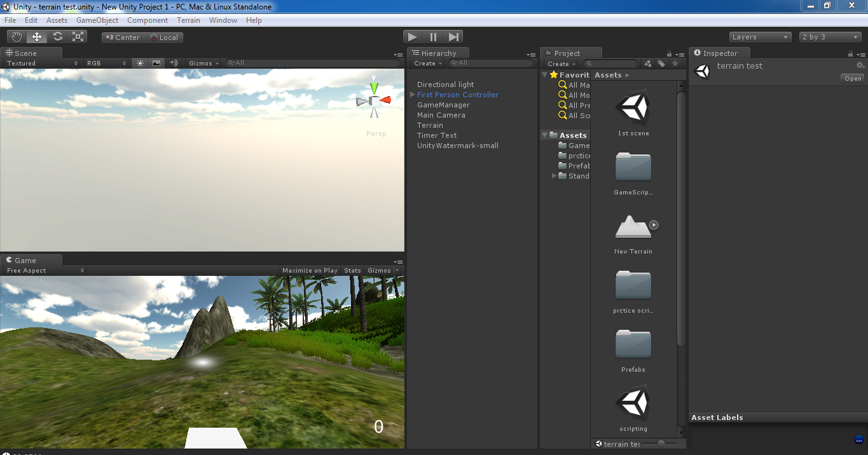868x455 pixels.
Task: Adjust the asset icon size slider
Action: click(x=661, y=443)
